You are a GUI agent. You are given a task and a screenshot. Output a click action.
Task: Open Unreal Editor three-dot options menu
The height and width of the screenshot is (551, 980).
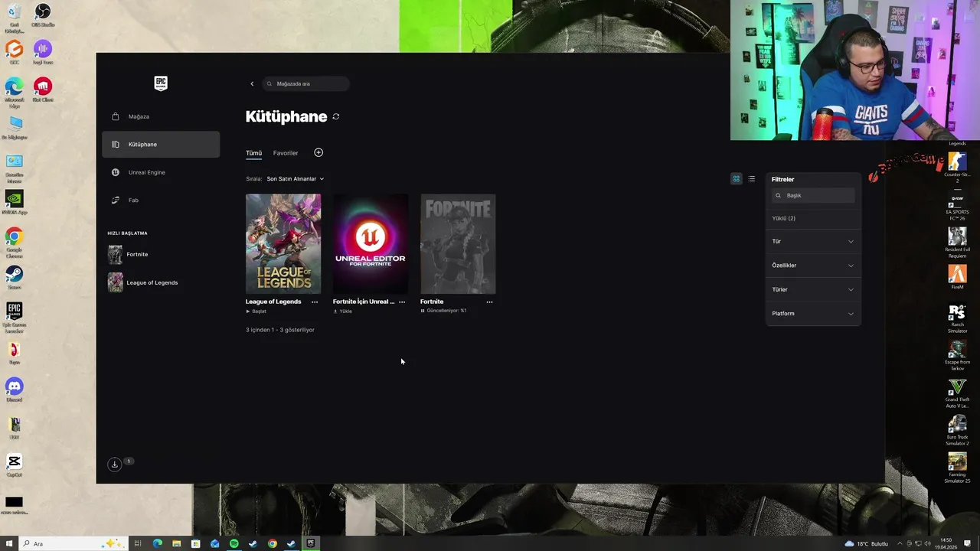(402, 302)
